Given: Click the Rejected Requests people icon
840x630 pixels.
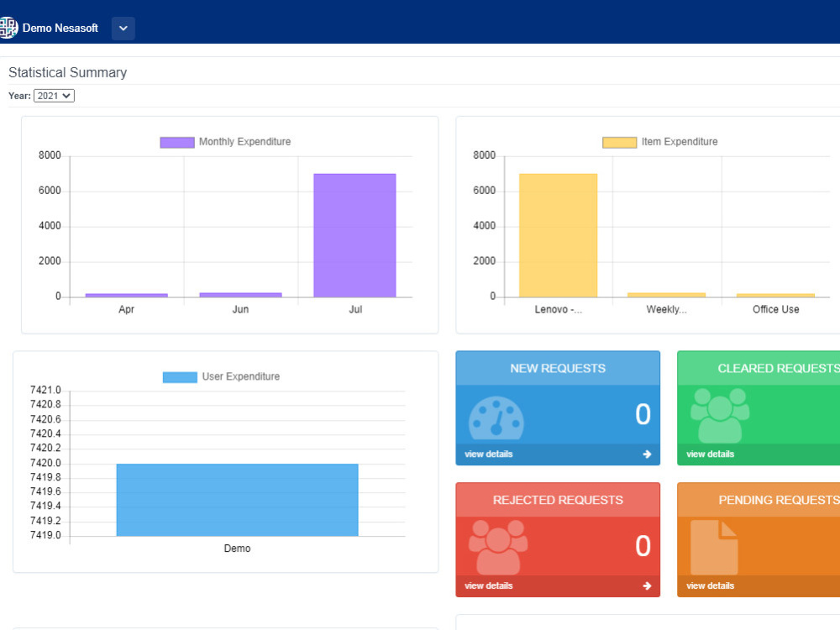Looking at the screenshot, I should (498, 547).
